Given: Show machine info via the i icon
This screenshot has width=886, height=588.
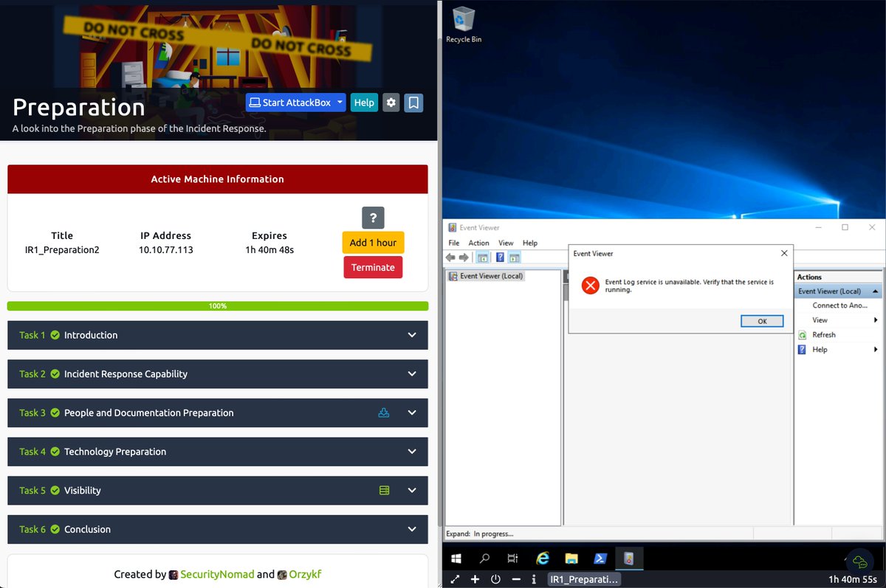Looking at the screenshot, I should (x=534, y=579).
